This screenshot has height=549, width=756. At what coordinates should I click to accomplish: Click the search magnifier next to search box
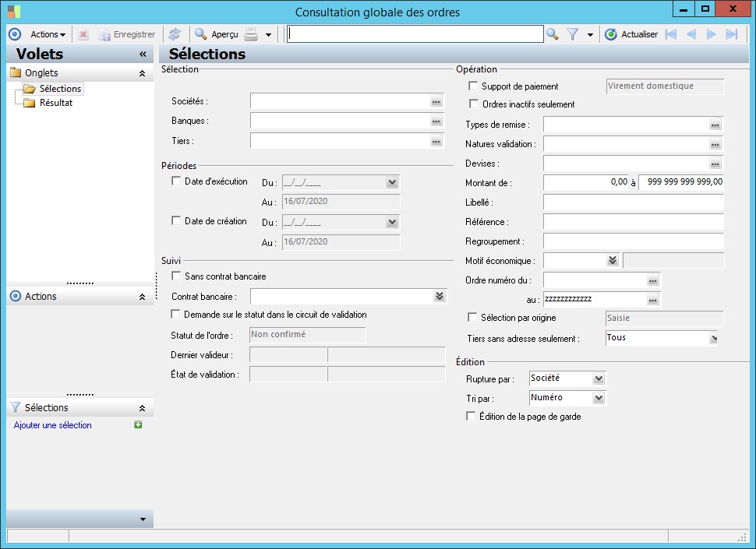552,34
